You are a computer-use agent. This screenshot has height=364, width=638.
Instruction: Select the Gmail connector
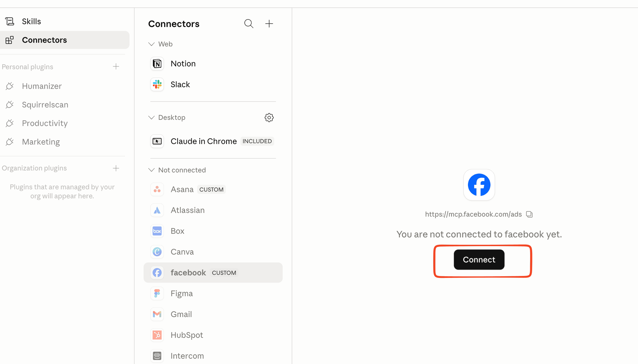(x=213, y=314)
